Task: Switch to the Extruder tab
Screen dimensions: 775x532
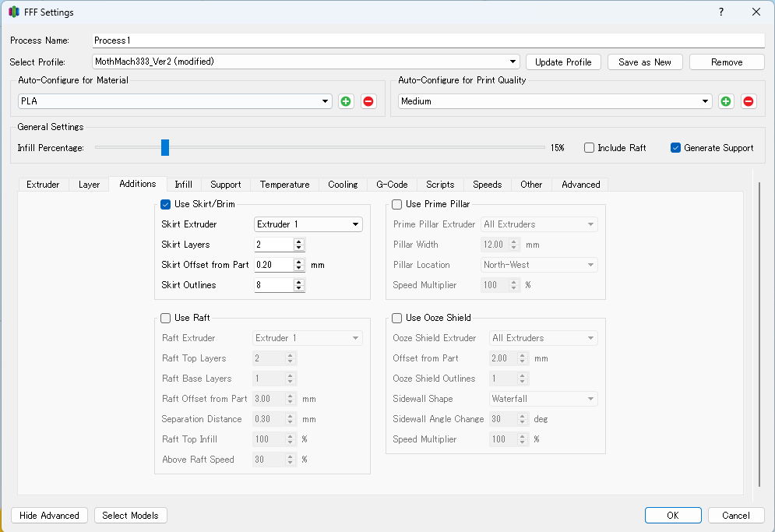Action: click(x=43, y=185)
